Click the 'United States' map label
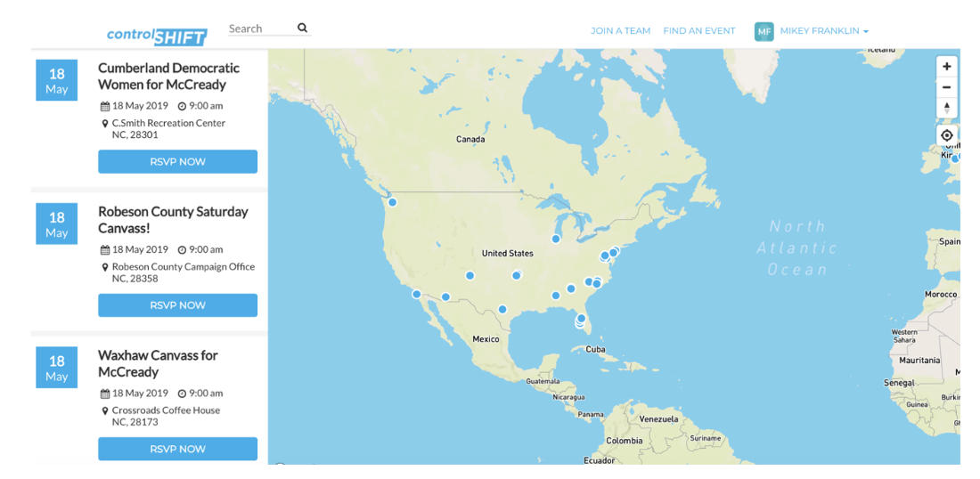This screenshot has height=479, width=980. click(x=508, y=254)
